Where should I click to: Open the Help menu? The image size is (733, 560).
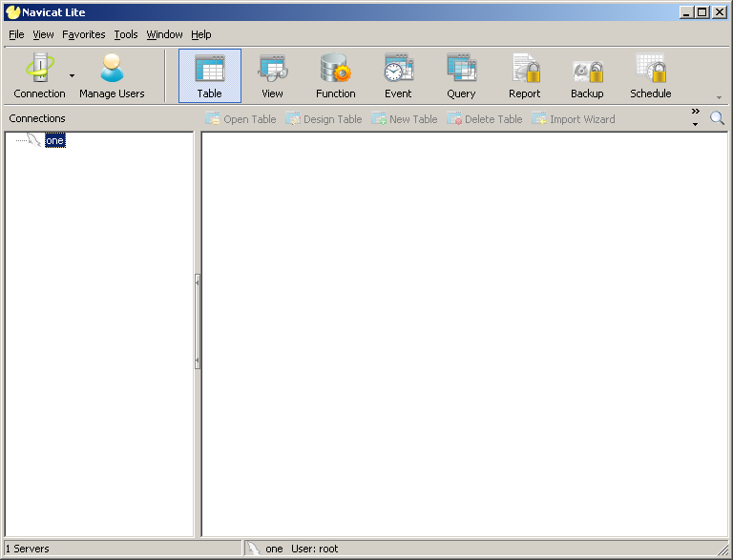pyautogui.click(x=201, y=34)
